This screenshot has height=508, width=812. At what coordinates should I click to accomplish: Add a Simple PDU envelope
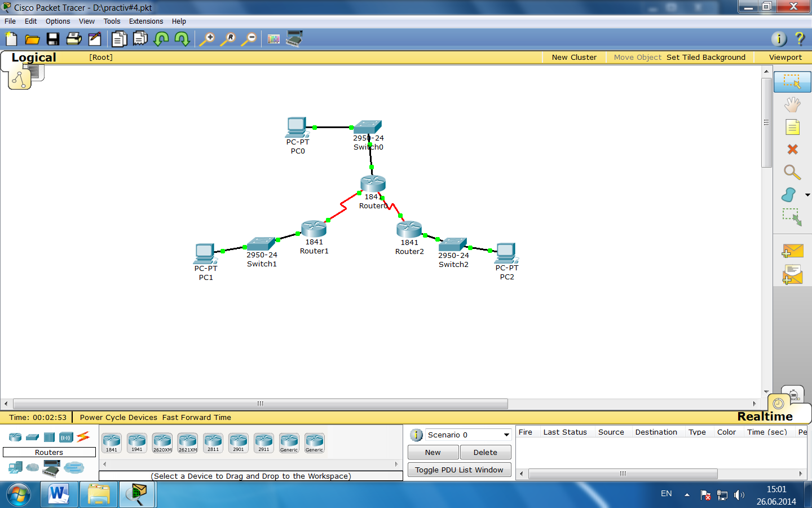(x=792, y=251)
